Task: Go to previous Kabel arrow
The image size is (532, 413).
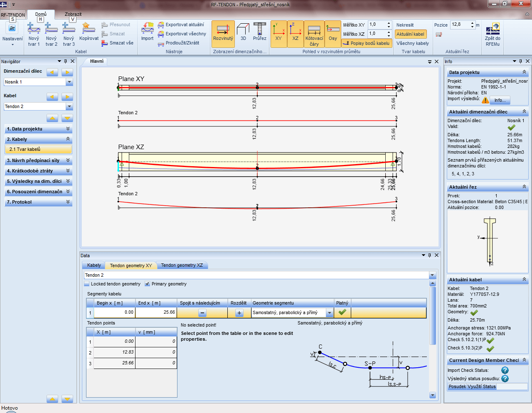Action: [x=52, y=97]
